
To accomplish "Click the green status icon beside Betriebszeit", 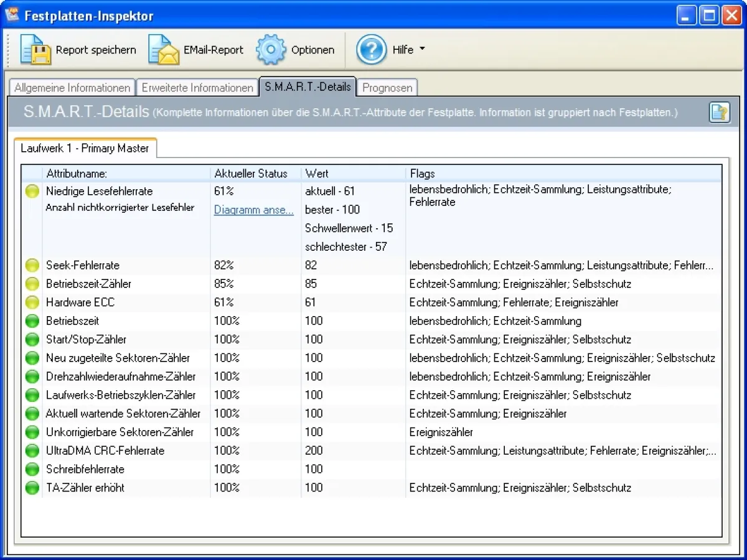I will (x=32, y=321).
